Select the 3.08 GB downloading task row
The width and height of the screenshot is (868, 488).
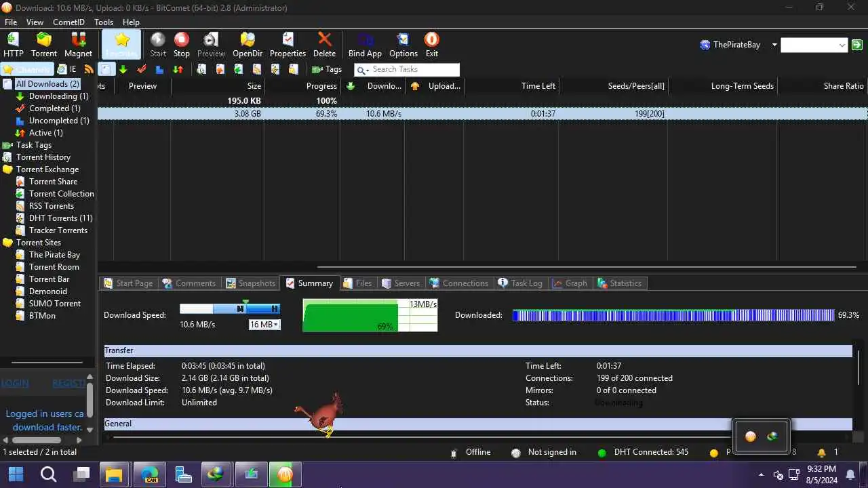(x=482, y=114)
